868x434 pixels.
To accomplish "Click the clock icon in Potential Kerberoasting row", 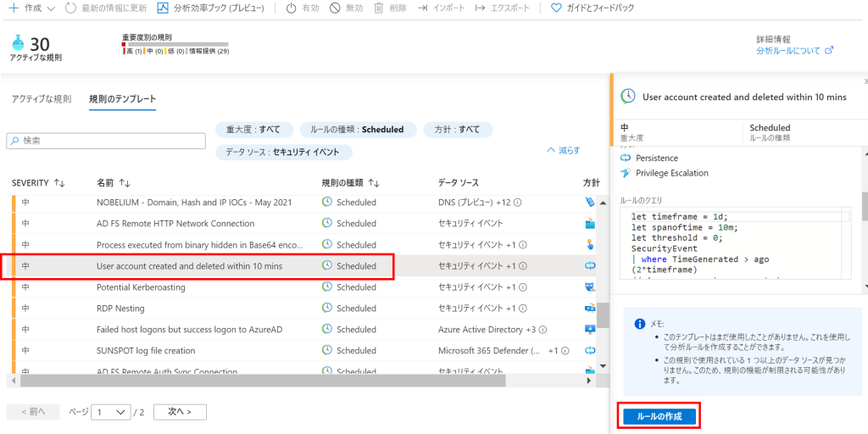I will click(327, 287).
